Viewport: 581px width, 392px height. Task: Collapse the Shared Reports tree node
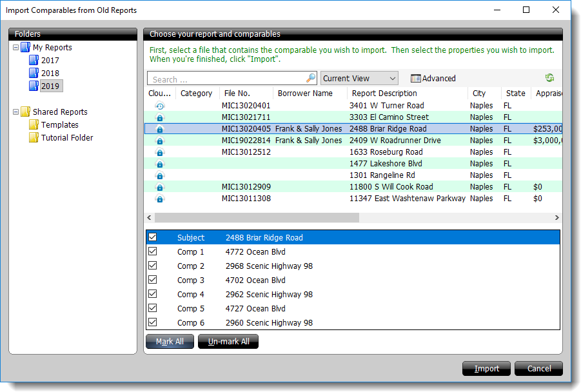(x=15, y=112)
